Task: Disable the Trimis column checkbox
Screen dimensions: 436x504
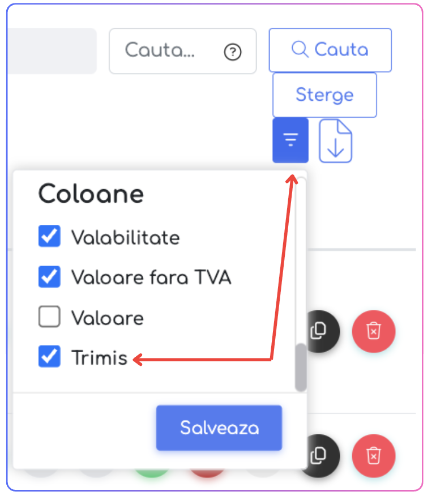Action: point(49,357)
